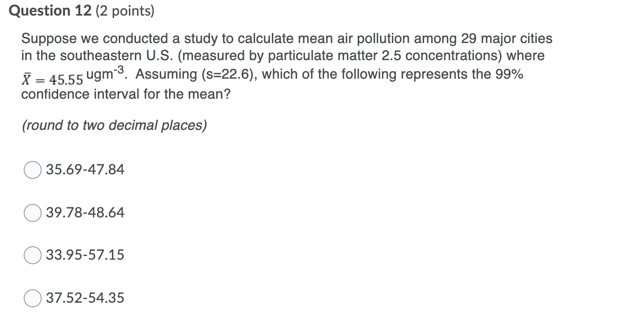Click the answer label 37.52-54.35

click(85, 297)
